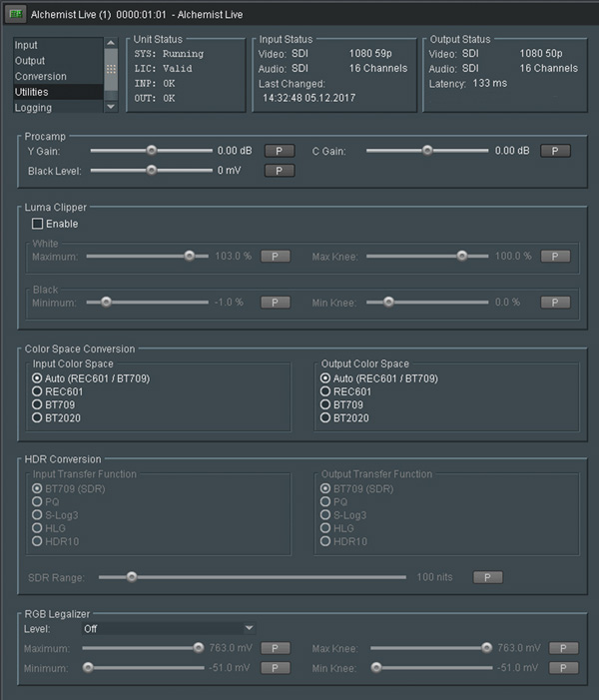Screen dimensions: 599x700
Task: Click the RGB Legalizer Max Knee slider
Action: (x=431, y=648)
